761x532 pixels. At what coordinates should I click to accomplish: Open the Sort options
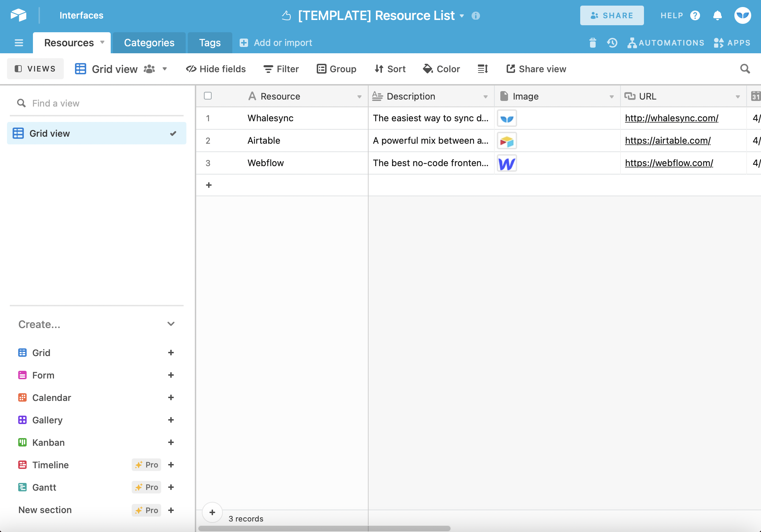(x=390, y=69)
